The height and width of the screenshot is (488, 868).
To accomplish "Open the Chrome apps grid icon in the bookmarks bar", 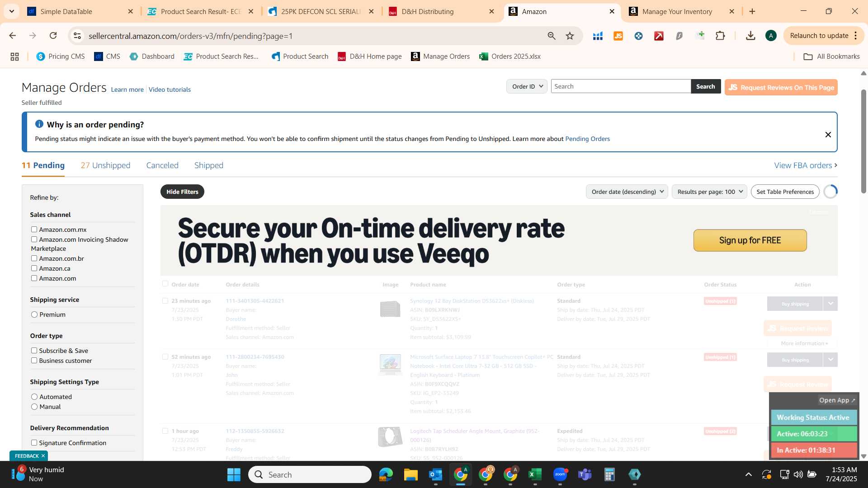I will tap(14, 56).
